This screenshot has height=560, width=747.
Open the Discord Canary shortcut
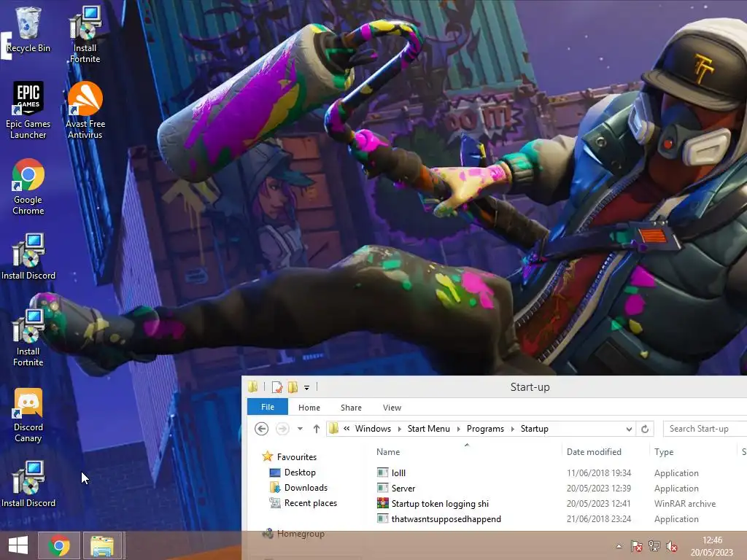[28, 415]
